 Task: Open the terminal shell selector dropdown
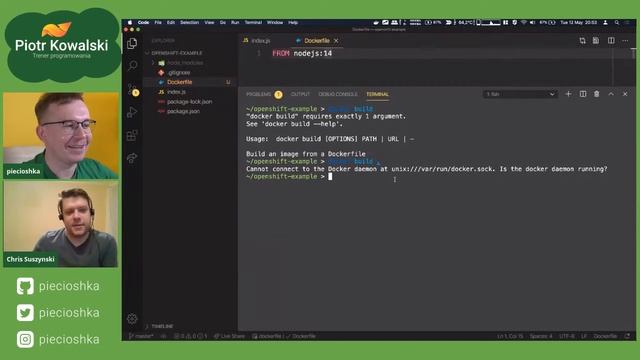pos(520,94)
